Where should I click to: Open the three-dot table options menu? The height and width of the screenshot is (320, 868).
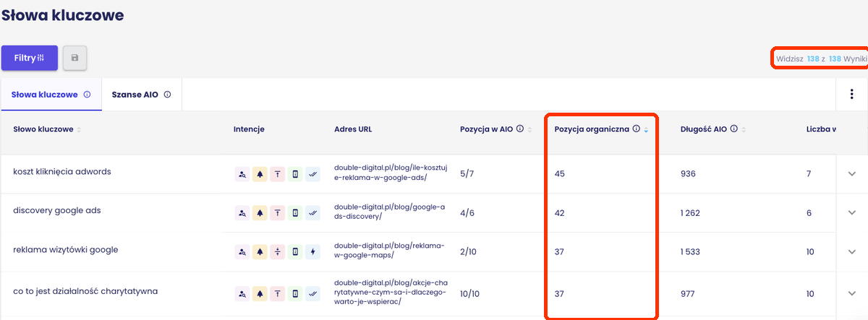(x=851, y=94)
